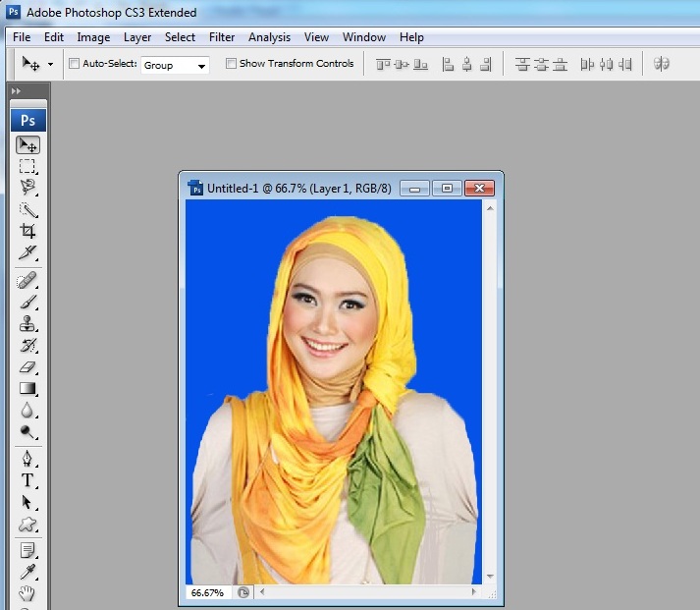The height and width of the screenshot is (610, 700).
Task: Enable Show Transform Controls checkbox
Action: pos(231,64)
